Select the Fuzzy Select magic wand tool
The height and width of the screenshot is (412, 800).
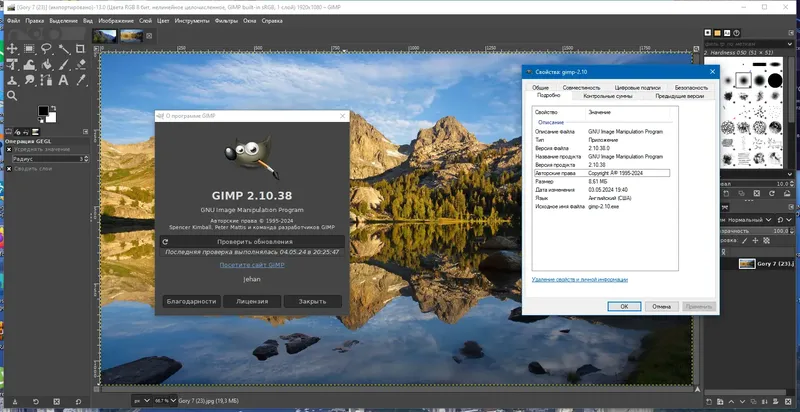[x=64, y=49]
